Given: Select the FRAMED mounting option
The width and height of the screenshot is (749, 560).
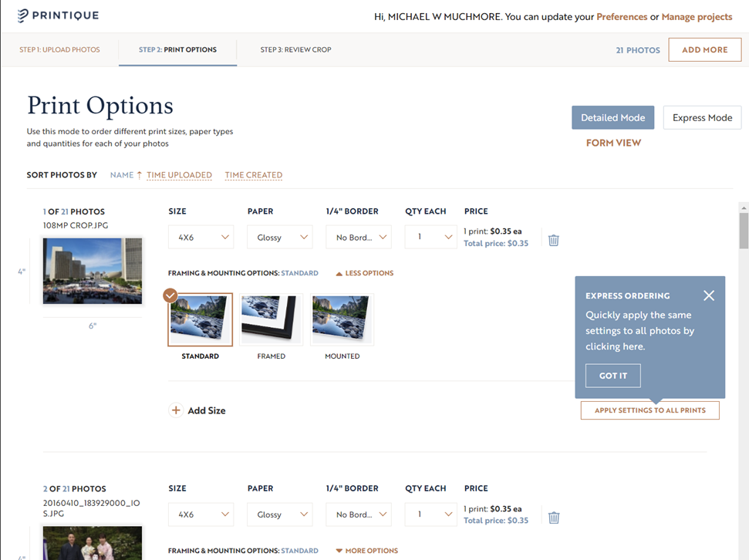Looking at the screenshot, I should pos(270,319).
